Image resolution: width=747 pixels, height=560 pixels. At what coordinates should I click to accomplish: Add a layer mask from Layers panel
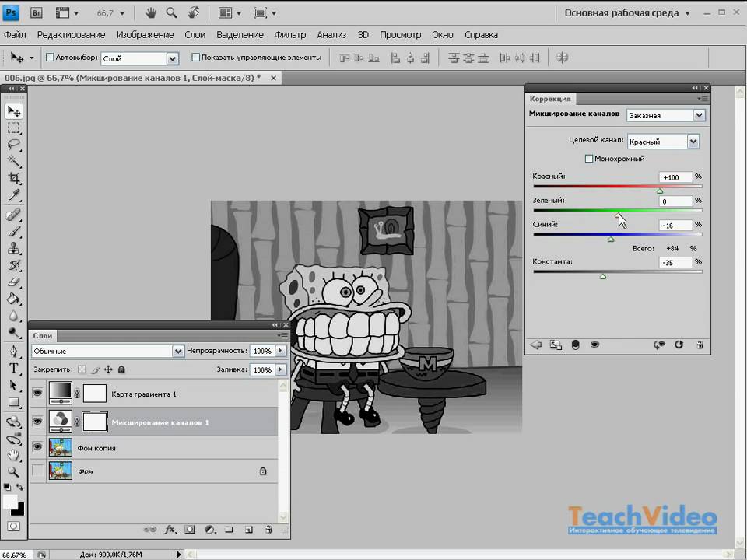189,530
